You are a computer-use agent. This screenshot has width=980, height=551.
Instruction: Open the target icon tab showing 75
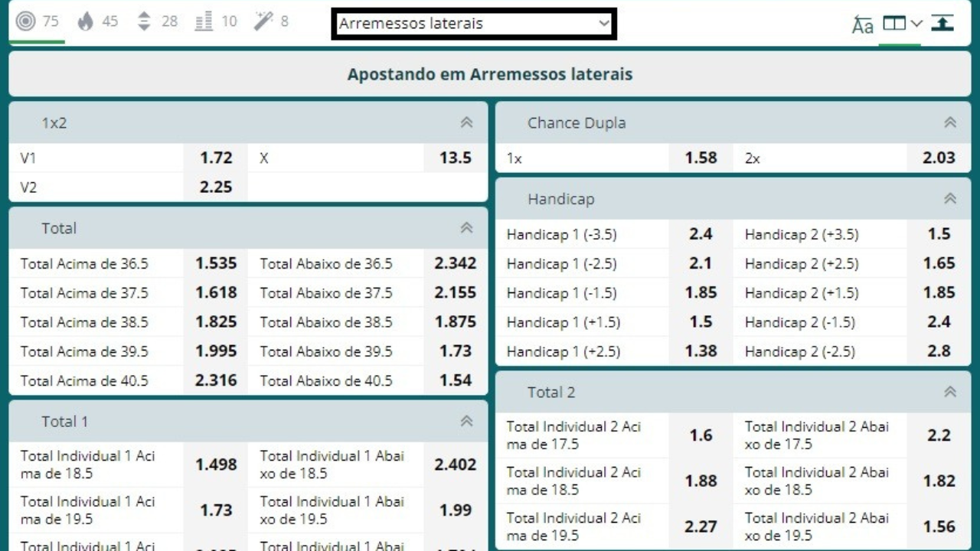(38, 21)
